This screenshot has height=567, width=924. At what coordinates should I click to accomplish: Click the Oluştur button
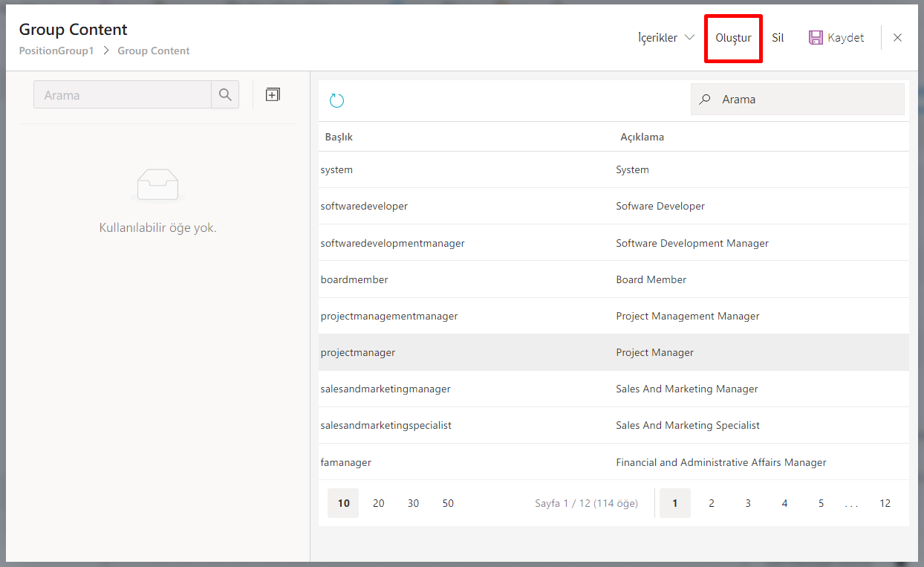733,38
